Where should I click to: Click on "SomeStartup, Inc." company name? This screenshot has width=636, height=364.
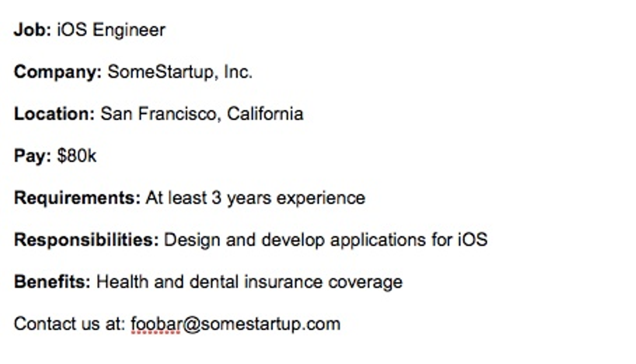[180, 72]
